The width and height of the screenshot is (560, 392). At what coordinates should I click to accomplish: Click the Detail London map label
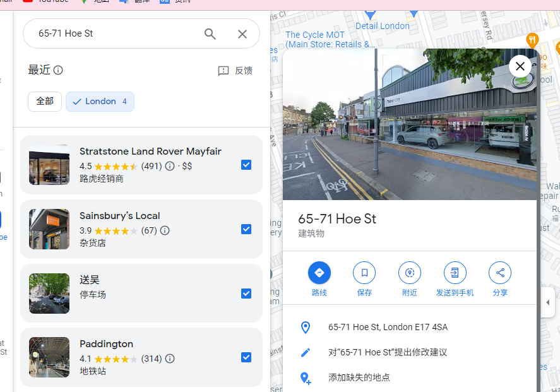click(x=383, y=26)
